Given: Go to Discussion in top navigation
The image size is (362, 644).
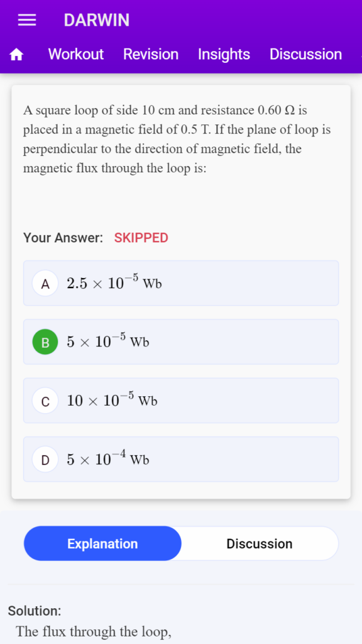Looking at the screenshot, I should [x=306, y=54].
